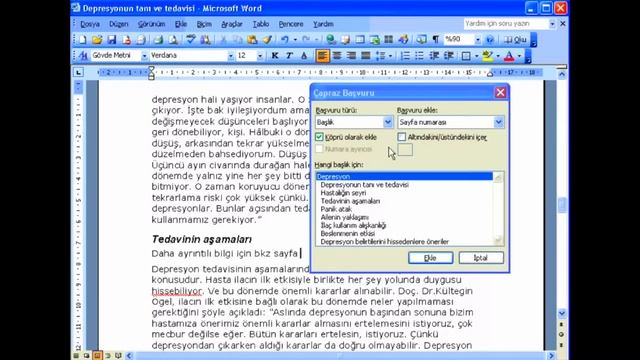
Task: Open the Görünüm menu
Action: point(151,24)
